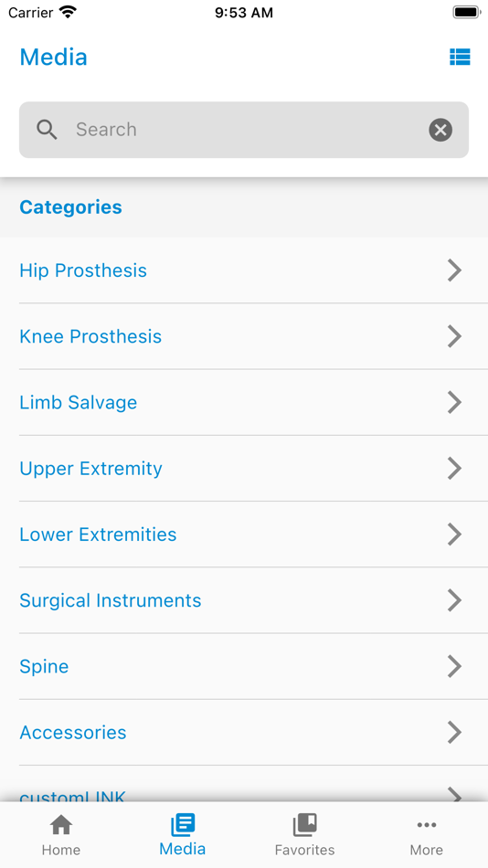Screen dimensions: 488x868
Task: Tap the Favorites bookmark icon
Action: click(x=304, y=825)
